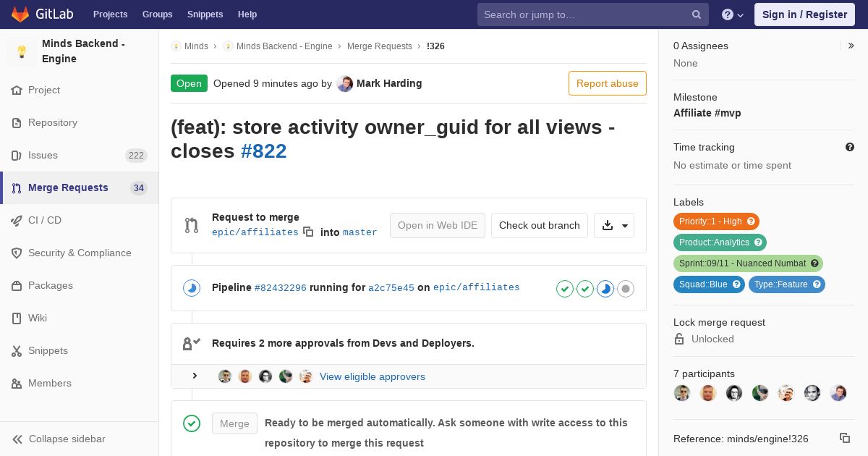
Task: Click the running pipeline status icon
Action: (x=192, y=288)
